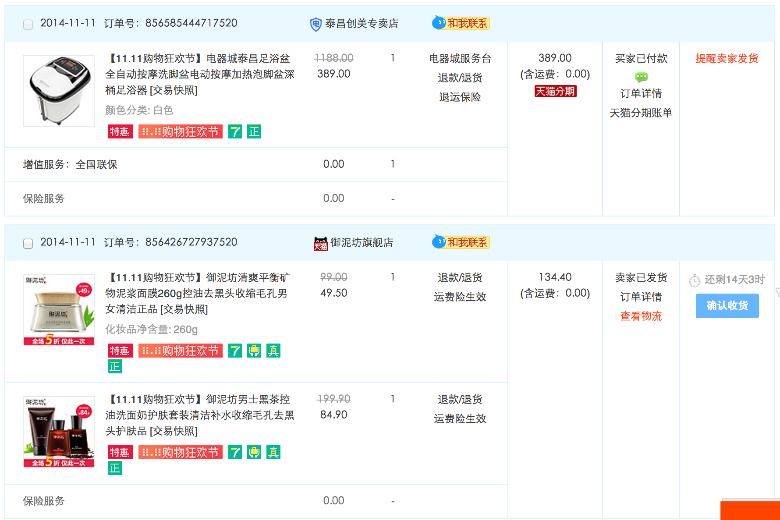Click the clock icon next to 还剩14天3时
This screenshot has height=520, width=780.
[694, 281]
